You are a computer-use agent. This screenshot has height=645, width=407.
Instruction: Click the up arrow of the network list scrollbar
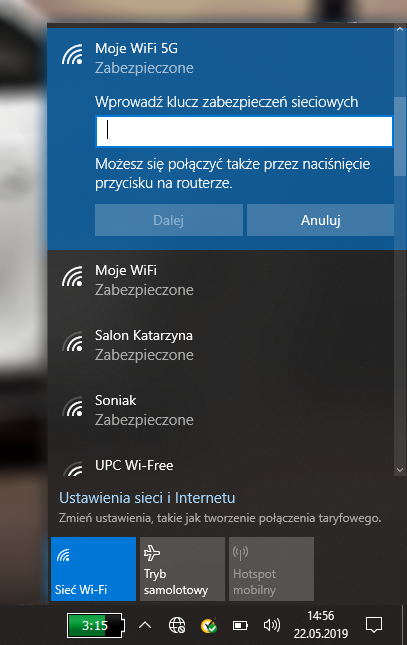400,29
